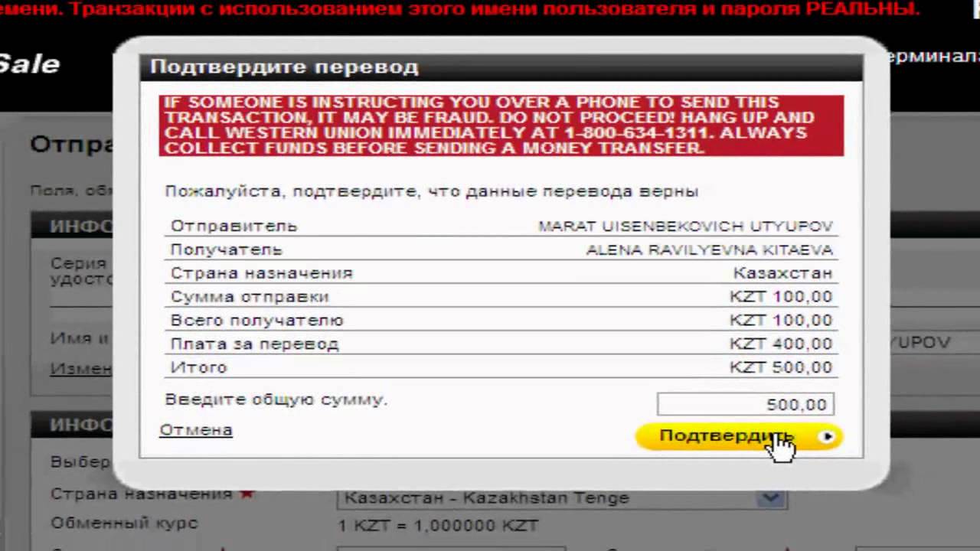Click the Плата за перевод value KZT 400,00
980x551 pixels.
click(x=781, y=344)
